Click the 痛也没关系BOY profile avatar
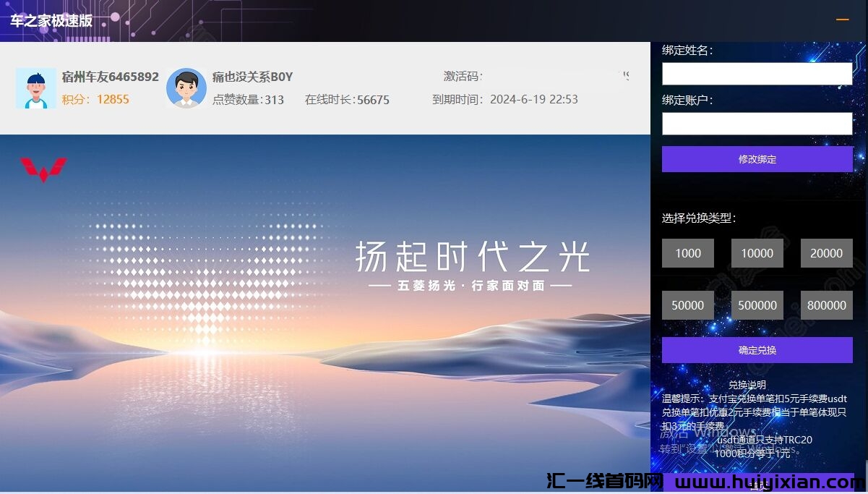Viewport: 868px width, 494px height. (x=186, y=88)
